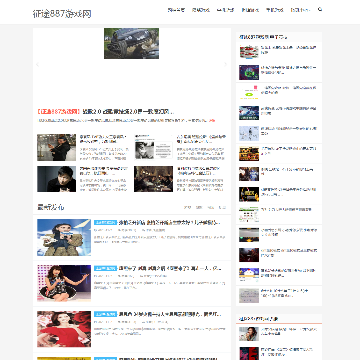Open top sidebar thumbnail with red cars
This screenshot has width=360, height=360.
tap(249, 52)
